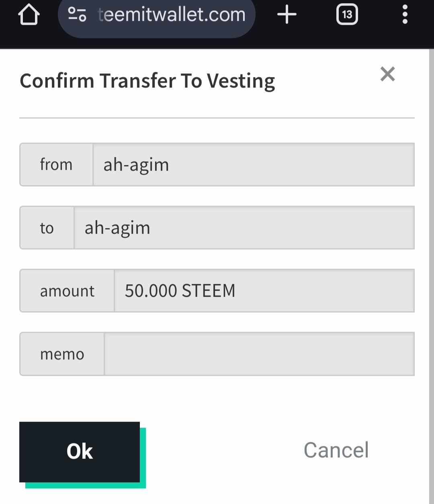Open the tab switcher showing 13 tabs
Viewport: 434px width, 504px height.
coord(347,15)
